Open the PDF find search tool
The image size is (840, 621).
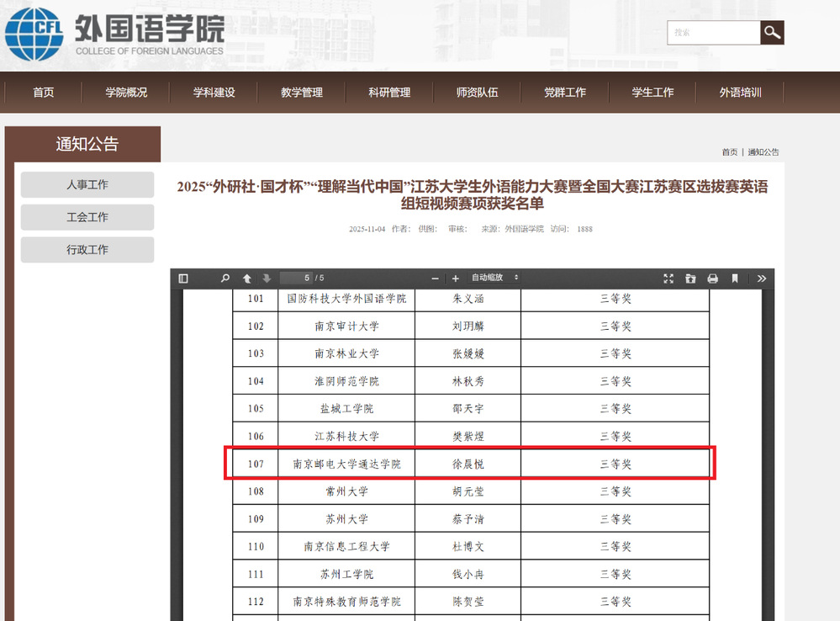(x=225, y=279)
